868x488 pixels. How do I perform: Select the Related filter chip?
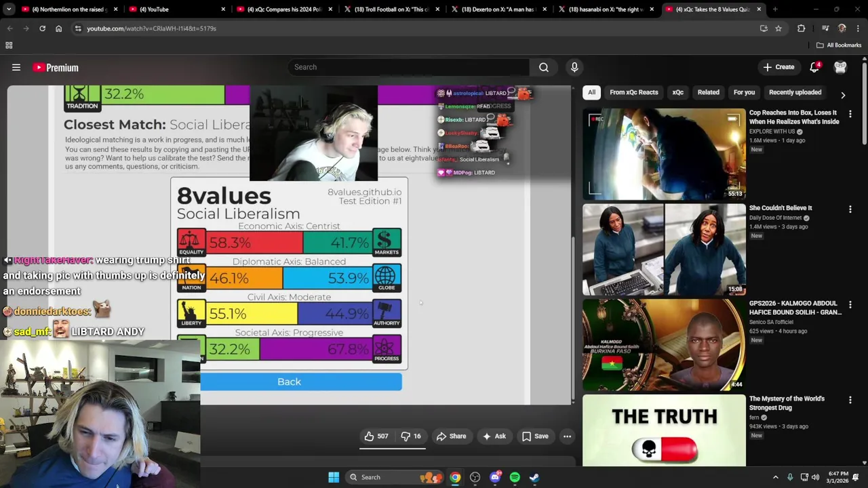[708, 92]
